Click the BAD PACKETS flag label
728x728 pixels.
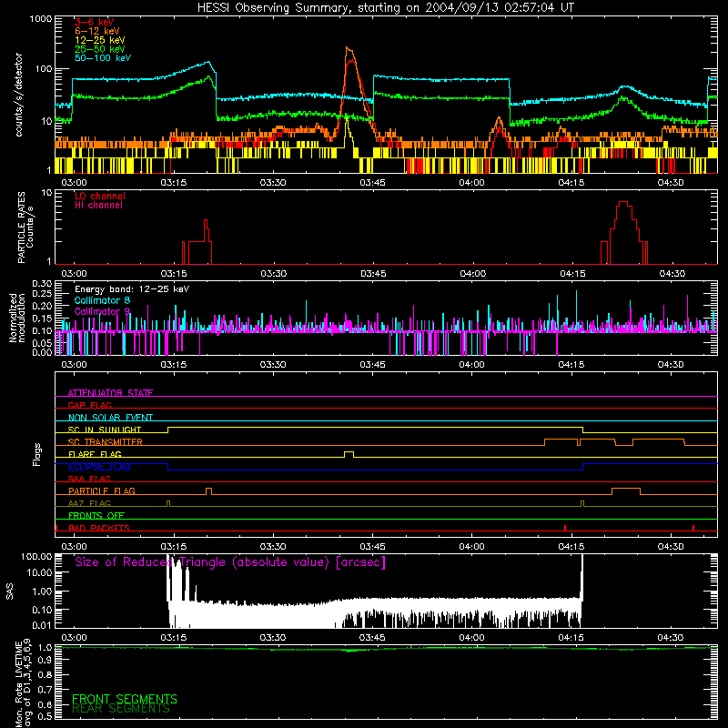coord(99,528)
